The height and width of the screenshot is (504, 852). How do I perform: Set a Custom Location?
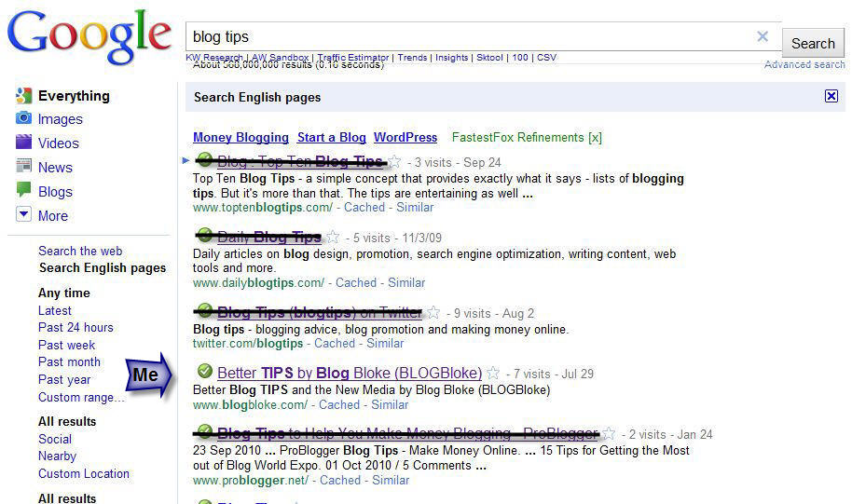click(x=84, y=473)
